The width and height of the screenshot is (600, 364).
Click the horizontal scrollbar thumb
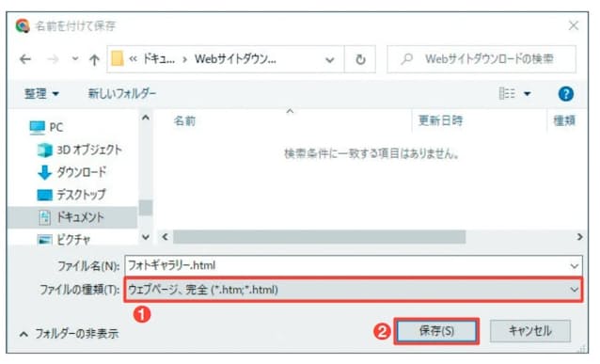[x=319, y=237]
